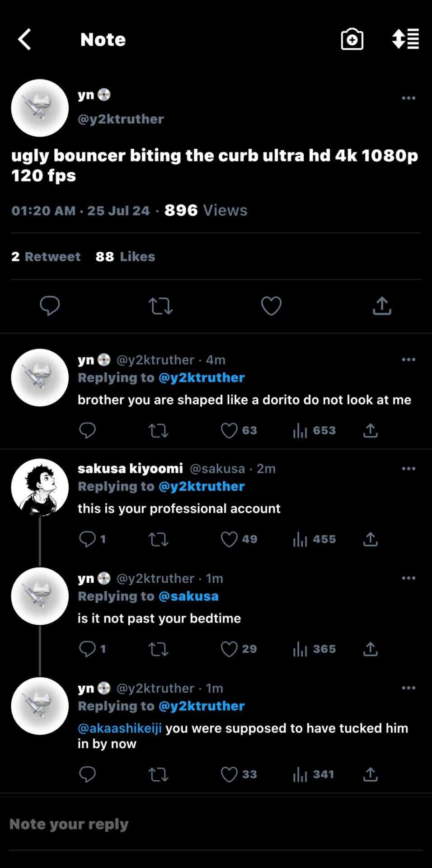This screenshot has height=868, width=432.
Task: View the 2 Retweet list
Action: point(46,257)
